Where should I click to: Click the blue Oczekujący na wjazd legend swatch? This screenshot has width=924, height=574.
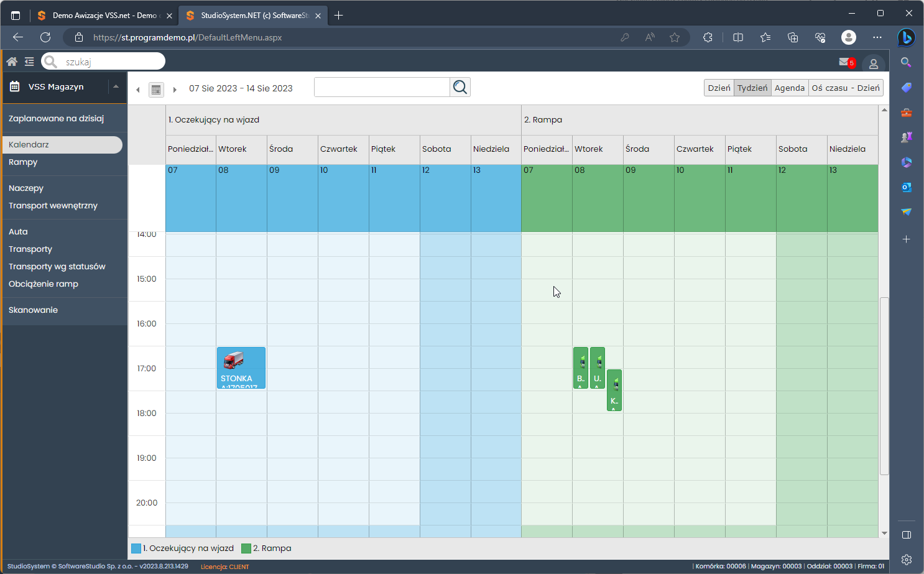[136, 549]
